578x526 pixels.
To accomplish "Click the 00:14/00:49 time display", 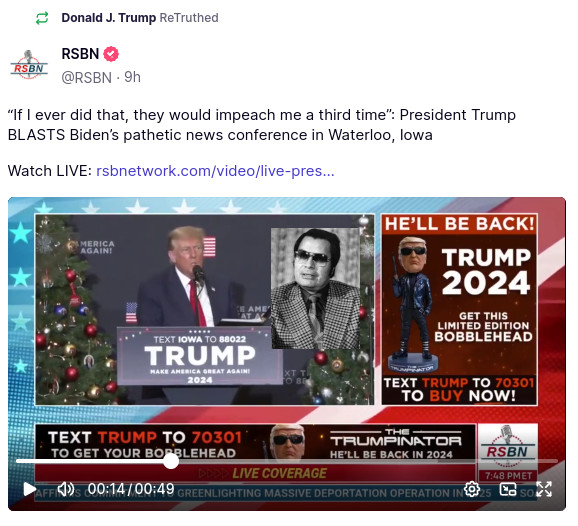I will 131,489.
